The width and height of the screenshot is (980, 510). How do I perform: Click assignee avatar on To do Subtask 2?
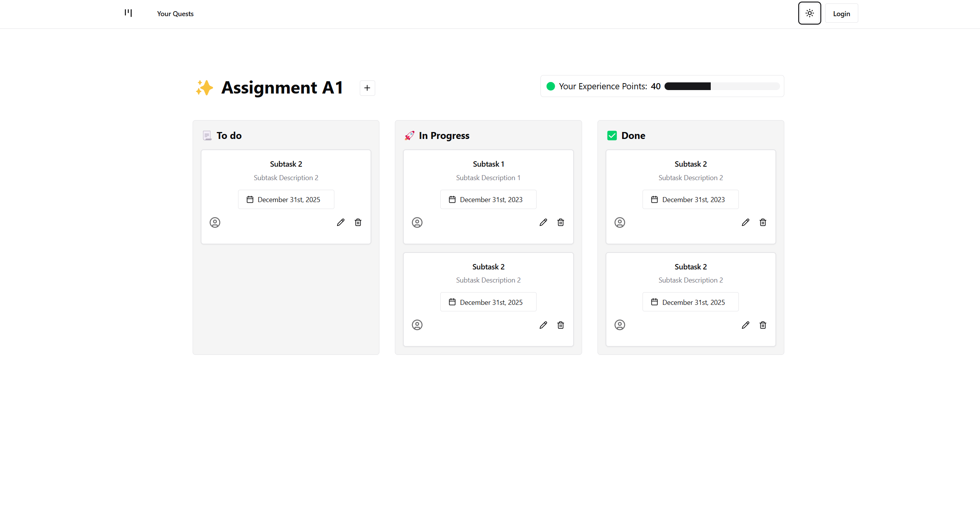click(x=215, y=222)
